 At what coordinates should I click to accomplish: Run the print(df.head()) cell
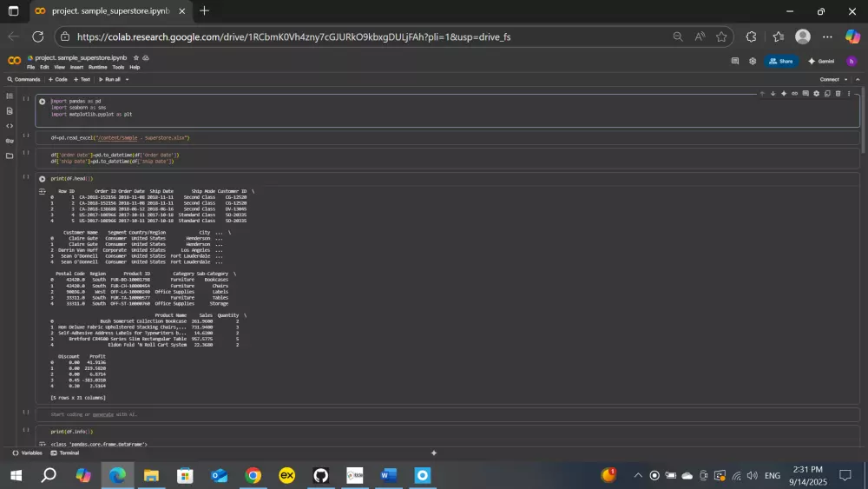point(42,179)
